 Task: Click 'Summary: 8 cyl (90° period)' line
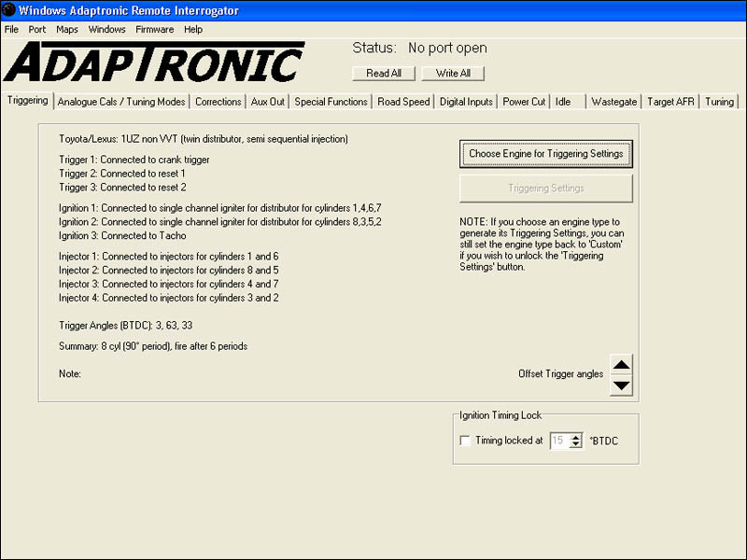(x=153, y=346)
